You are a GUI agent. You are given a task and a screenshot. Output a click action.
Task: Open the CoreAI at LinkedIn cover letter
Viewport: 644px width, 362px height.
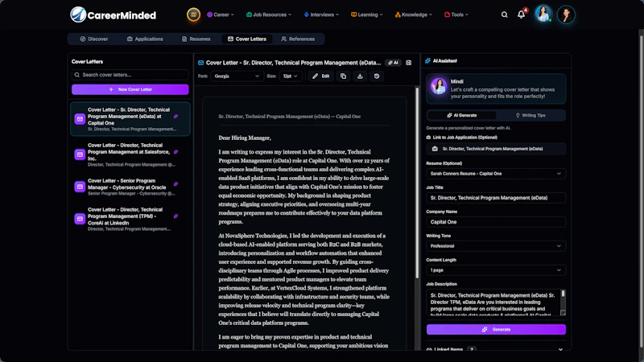click(x=130, y=219)
